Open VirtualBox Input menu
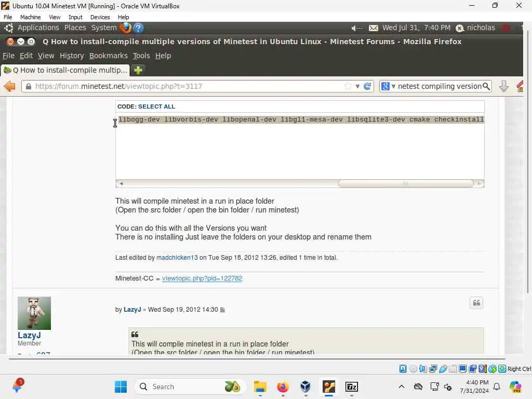The width and height of the screenshot is (532, 399). click(x=75, y=17)
